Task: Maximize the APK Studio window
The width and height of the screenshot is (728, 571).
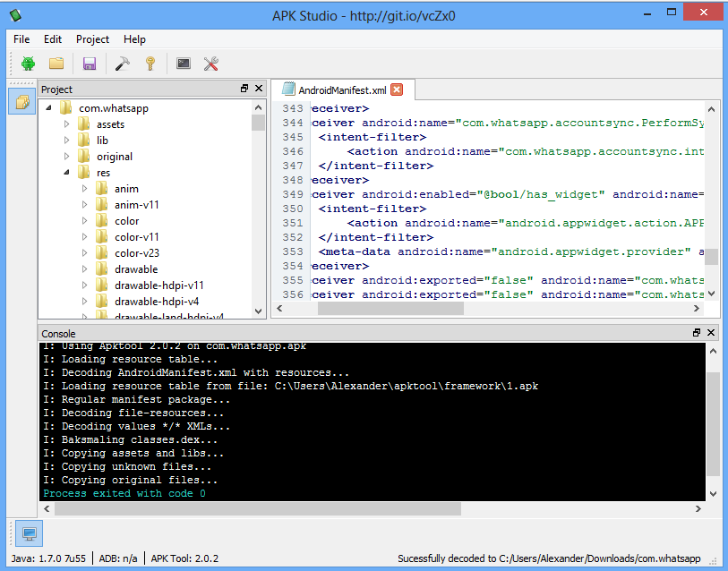Action: click(672, 13)
